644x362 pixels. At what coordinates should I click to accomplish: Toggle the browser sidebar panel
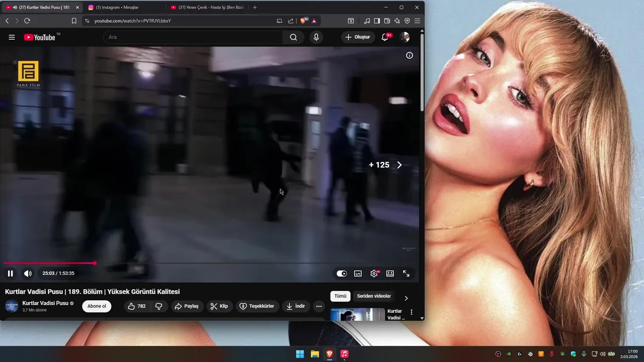click(x=377, y=21)
